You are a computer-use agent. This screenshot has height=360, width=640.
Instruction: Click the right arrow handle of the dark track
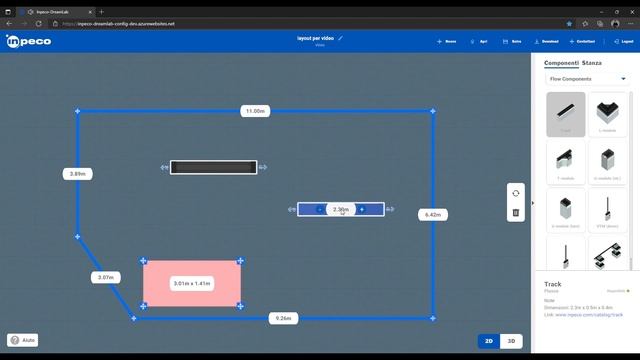pos(263,167)
